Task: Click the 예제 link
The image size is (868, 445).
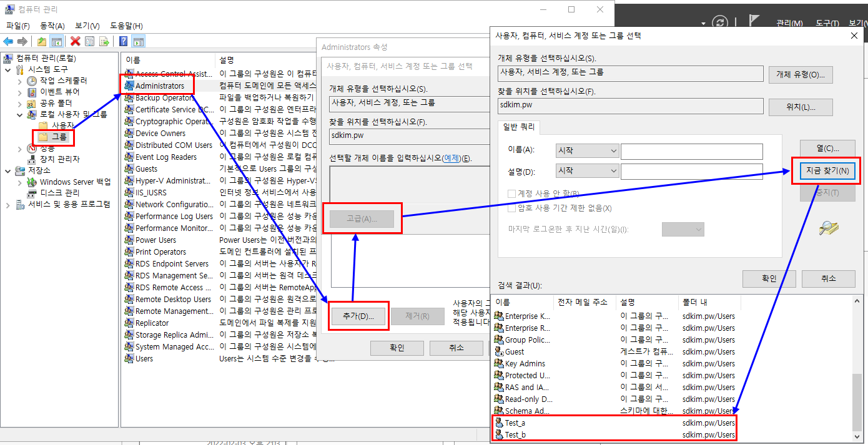Action: (451, 159)
